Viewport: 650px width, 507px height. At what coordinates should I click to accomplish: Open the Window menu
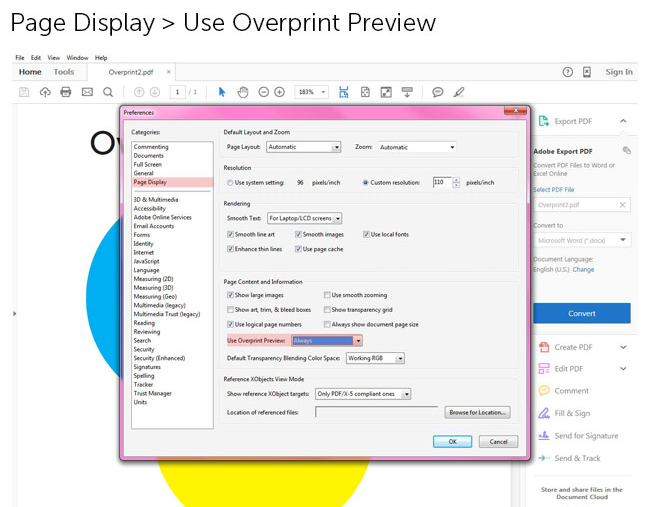(78, 58)
